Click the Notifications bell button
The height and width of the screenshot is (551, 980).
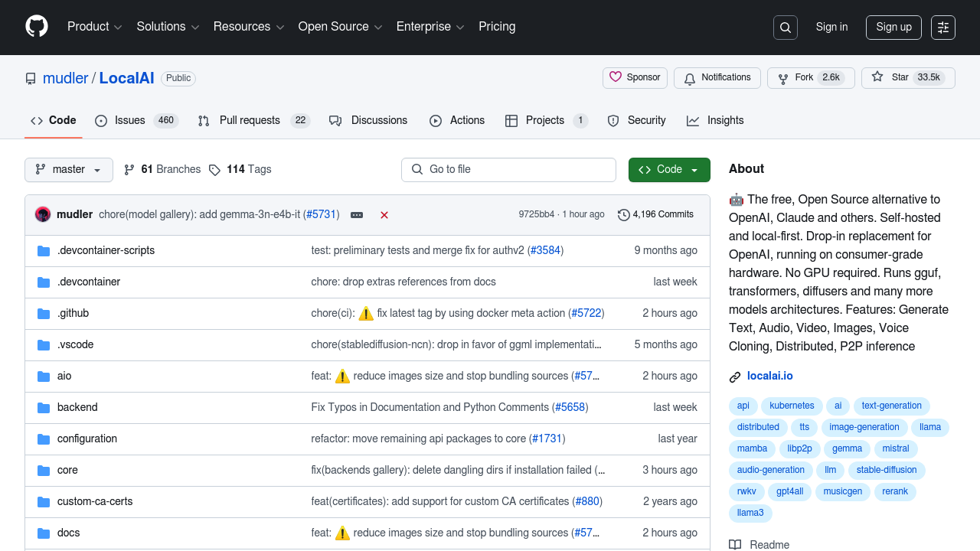pos(717,77)
